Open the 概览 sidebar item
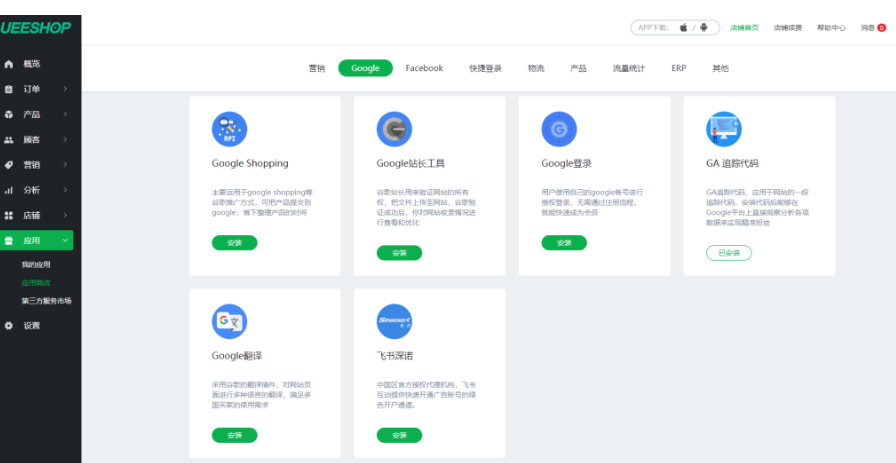This screenshot has height=463, width=896. [31, 64]
